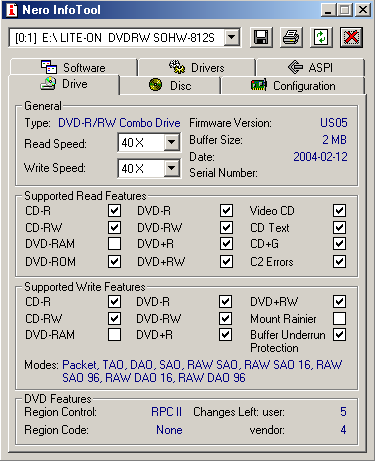Switch to the Disc tab
The height and width of the screenshot is (461, 375).
(x=170, y=86)
